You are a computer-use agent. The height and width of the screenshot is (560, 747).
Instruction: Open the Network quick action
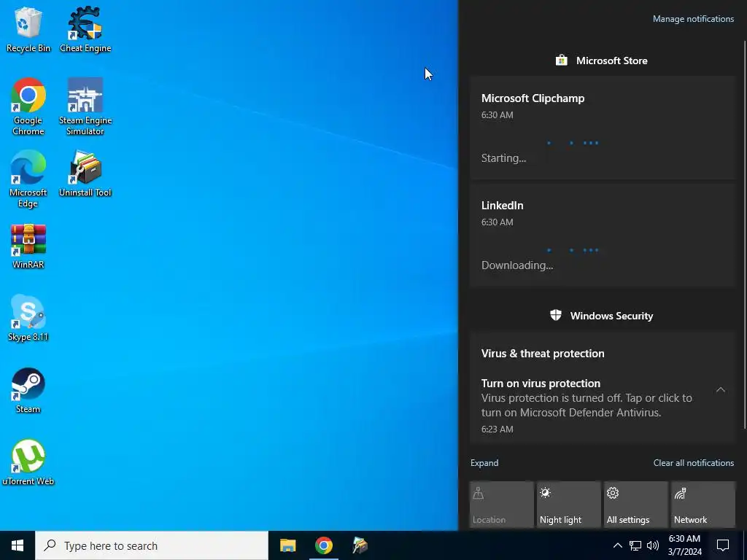point(703,505)
